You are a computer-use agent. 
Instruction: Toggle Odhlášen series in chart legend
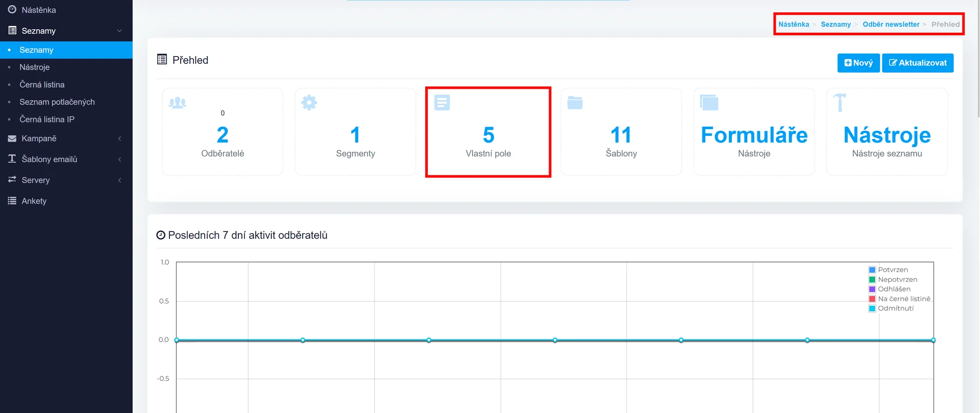tap(894, 289)
